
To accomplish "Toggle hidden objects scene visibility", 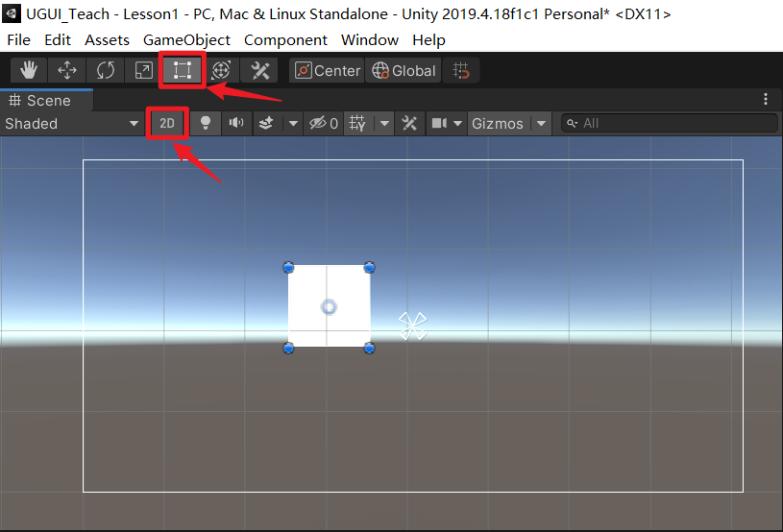I will 323,123.
